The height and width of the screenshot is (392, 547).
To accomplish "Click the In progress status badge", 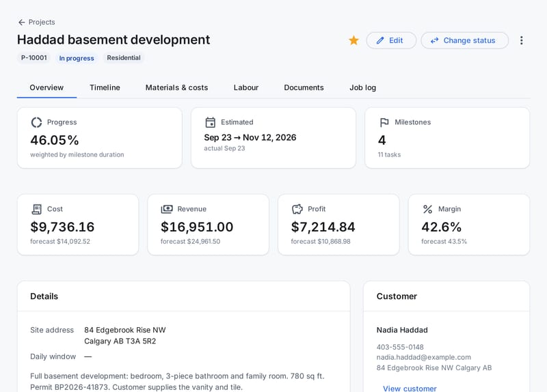I will pos(77,58).
